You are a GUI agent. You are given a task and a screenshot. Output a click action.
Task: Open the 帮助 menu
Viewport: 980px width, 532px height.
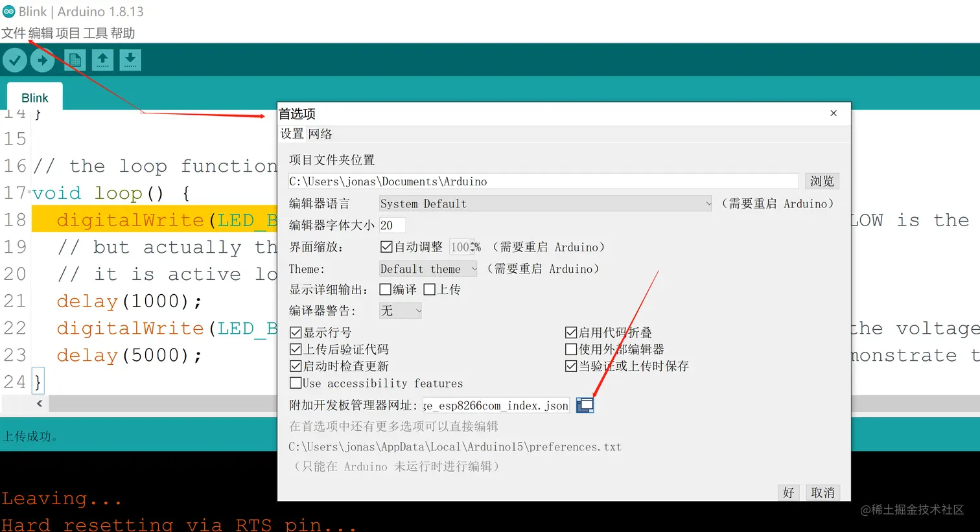[x=122, y=33]
